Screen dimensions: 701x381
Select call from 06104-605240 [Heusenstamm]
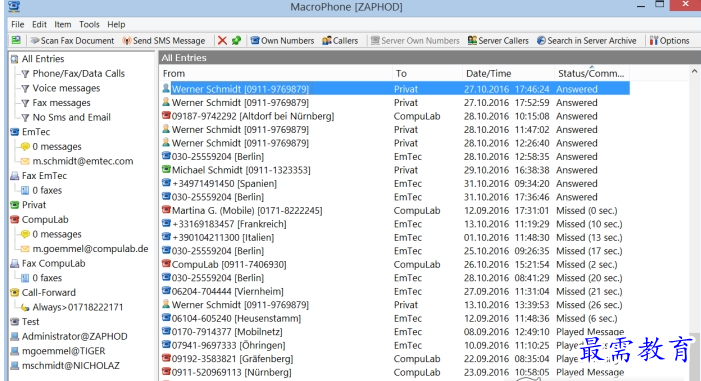click(x=395, y=318)
